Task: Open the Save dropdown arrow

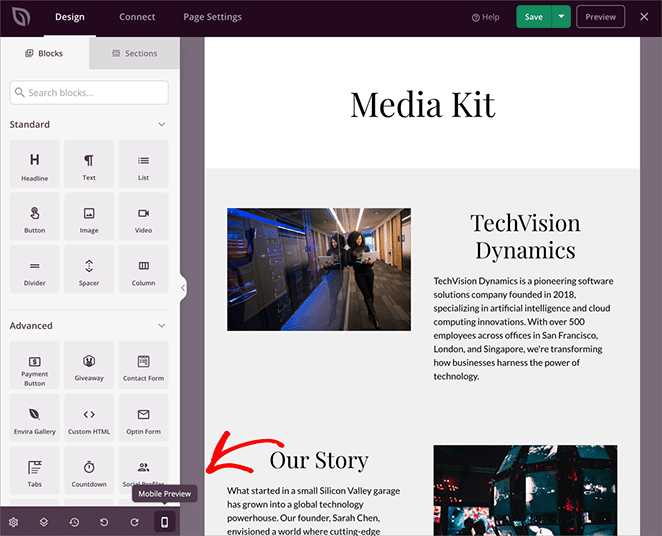Action: click(x=561, y=17)
